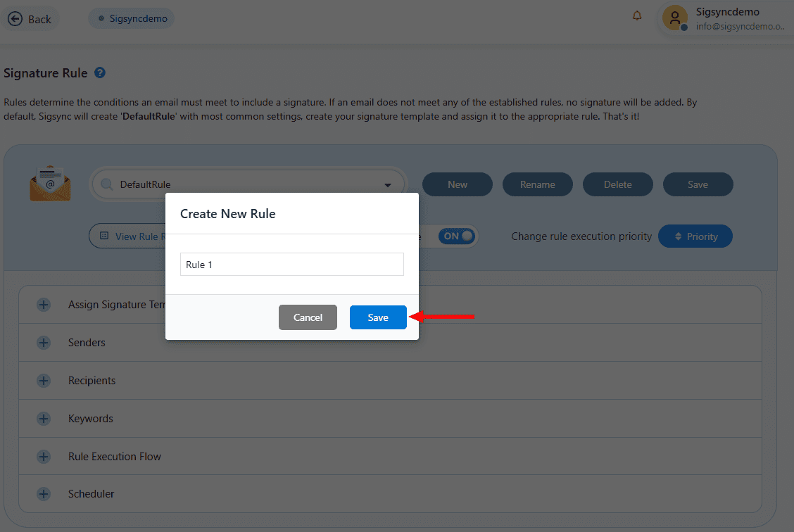
Task: Click the Sigsyncdemo tenant tab
Action: (132, 19)
